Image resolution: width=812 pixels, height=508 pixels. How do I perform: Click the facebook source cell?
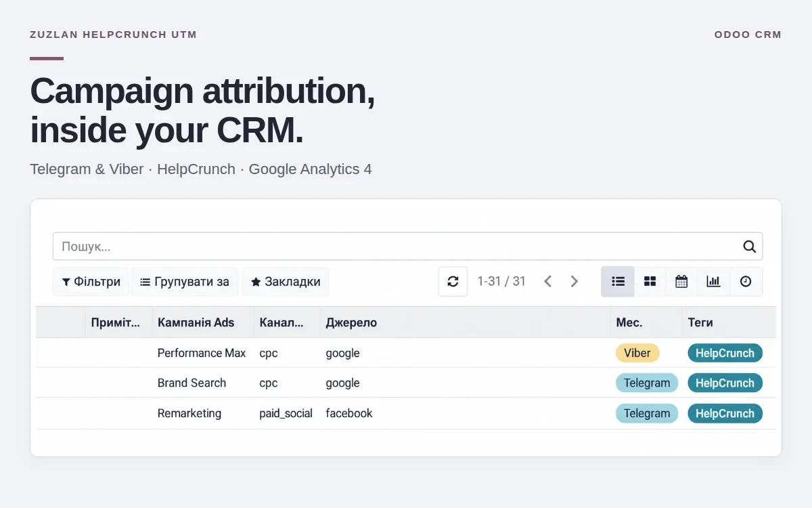349,413
